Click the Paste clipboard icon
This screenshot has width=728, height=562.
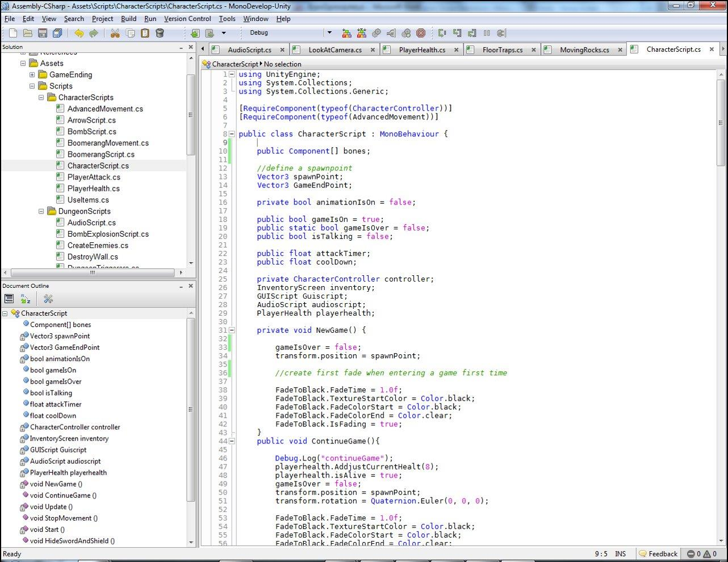click(145, 33)
